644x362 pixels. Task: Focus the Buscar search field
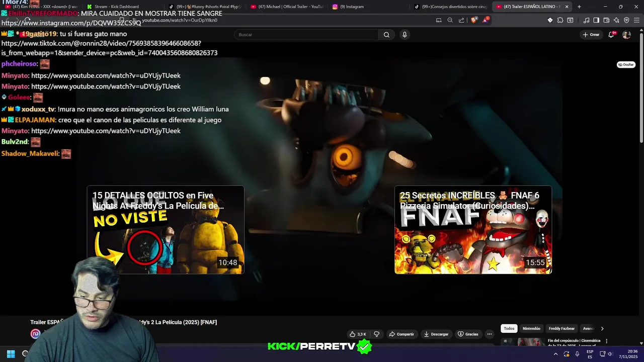(x=306, y=35)
